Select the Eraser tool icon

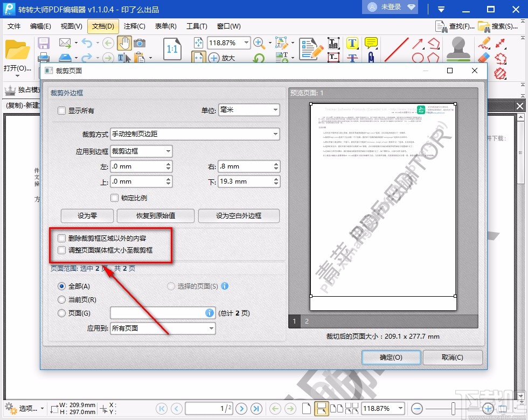tap(484, 58)
